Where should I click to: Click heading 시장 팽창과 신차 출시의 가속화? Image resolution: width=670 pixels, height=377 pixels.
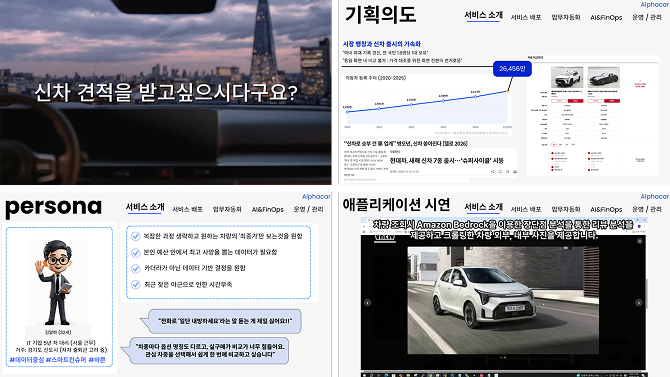[x=382, y=44]
